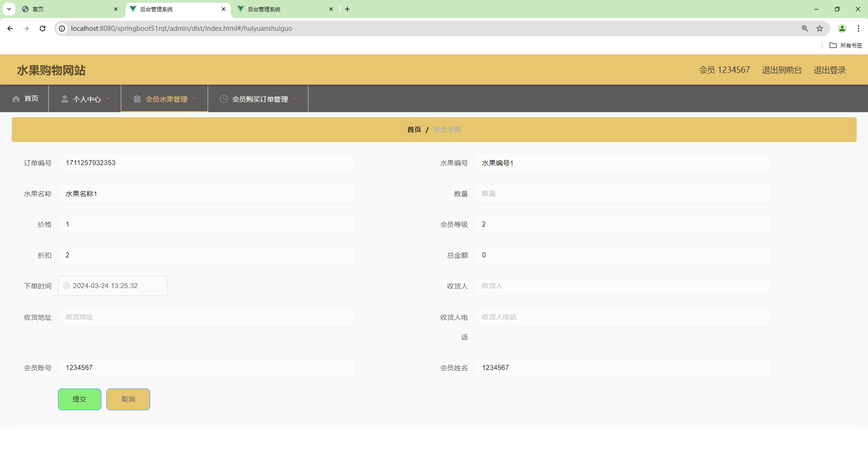Viewport: 868px width, 455px height.
Task: Click the clock icon beside 会员购买订单管理
Action: [x=223, y=99]
